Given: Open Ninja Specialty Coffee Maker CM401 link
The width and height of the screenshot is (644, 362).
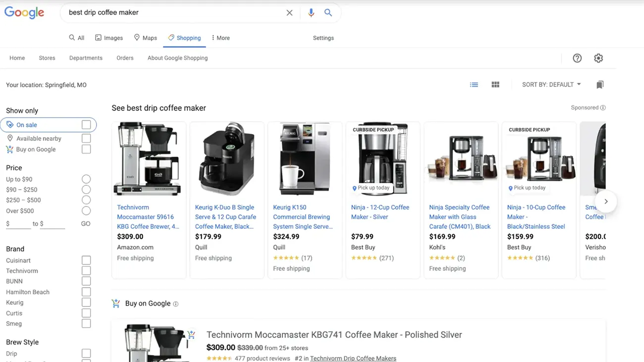Looking at the screenshot, I should [460, 217].
